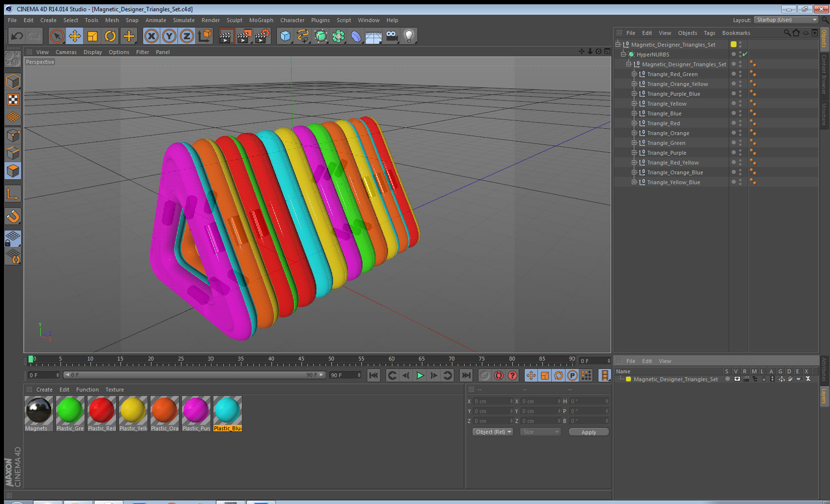
Task: Select the Rotate tool icon
Action: [x=110, y=36]
